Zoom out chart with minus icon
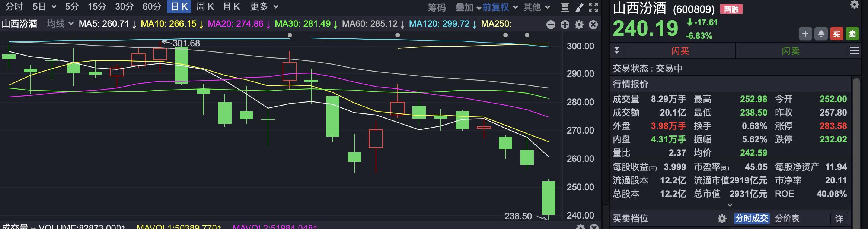Viewport: 868px width, 229px height. point(551,25)
